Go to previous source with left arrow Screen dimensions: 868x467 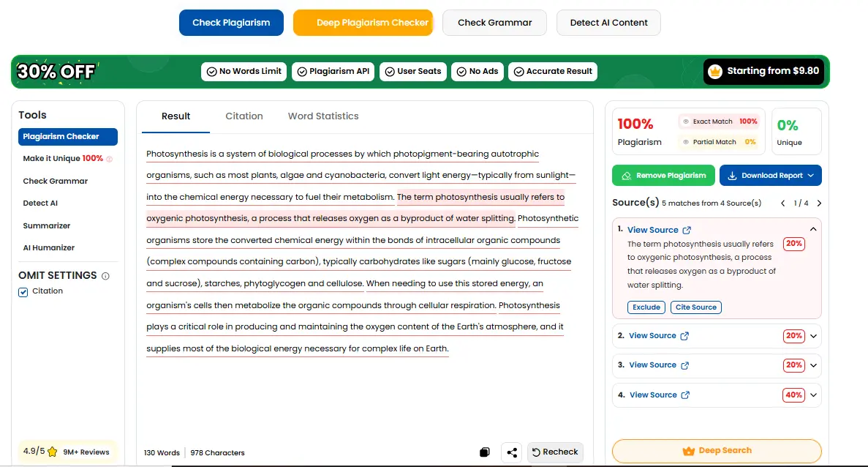(x=782, y=203)
